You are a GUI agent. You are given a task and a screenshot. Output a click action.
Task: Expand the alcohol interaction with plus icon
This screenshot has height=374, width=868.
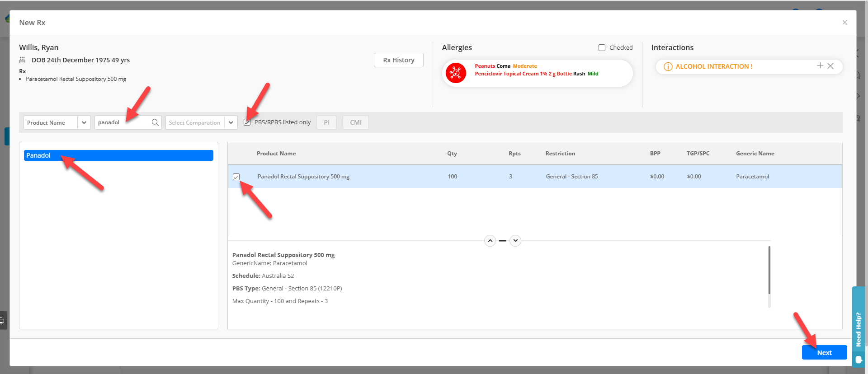click(x=820, y=65)
